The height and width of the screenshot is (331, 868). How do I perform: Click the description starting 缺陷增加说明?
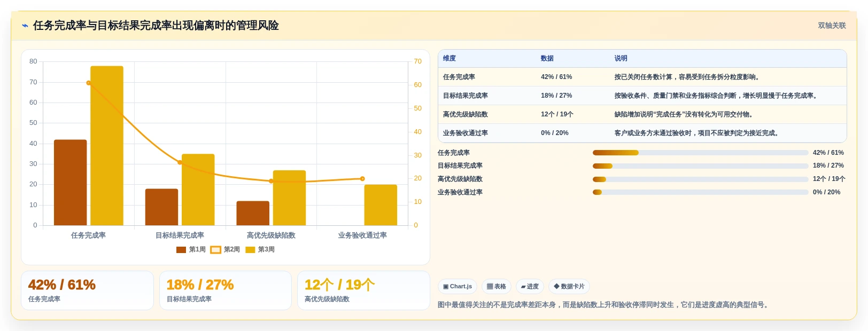pos(685,115)
